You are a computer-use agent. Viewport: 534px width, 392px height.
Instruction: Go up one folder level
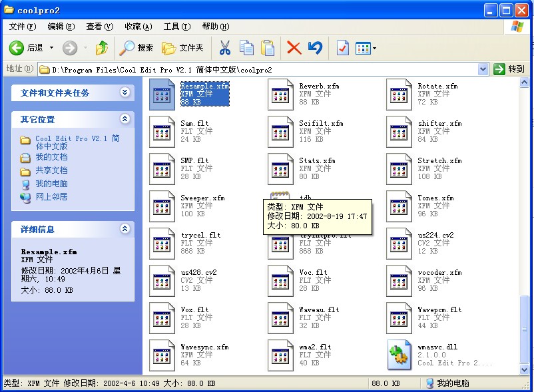[x=101, y=48]
